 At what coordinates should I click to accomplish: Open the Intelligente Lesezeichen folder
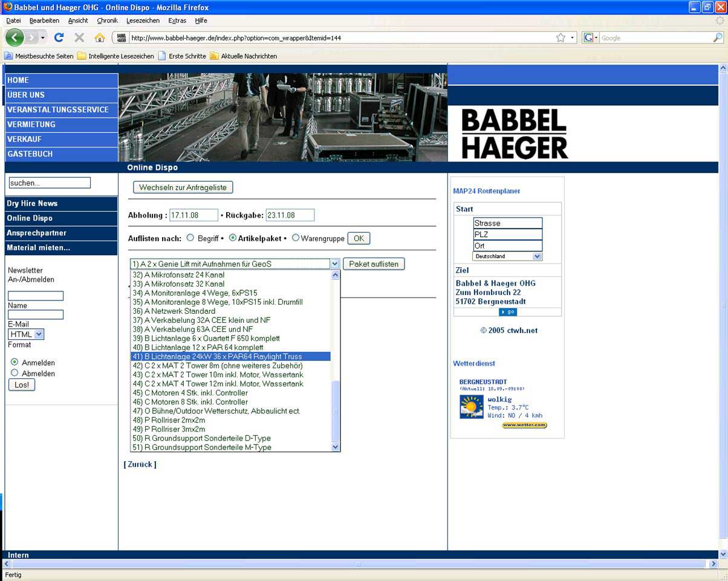tap(115, 56)
